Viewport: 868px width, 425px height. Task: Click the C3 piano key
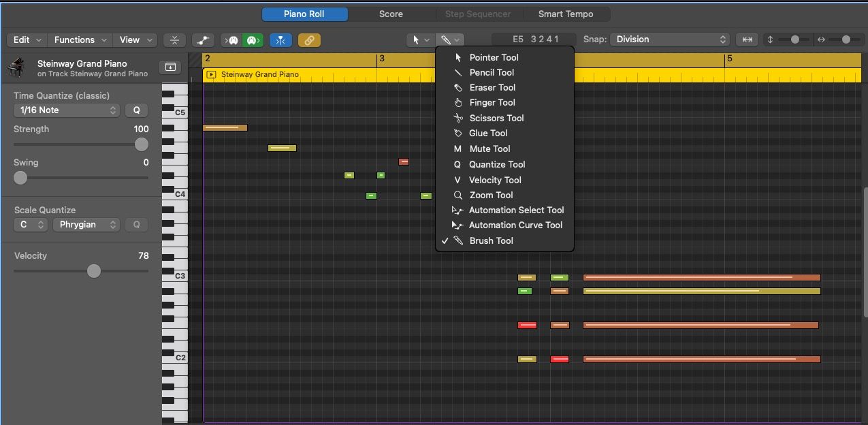[x=174, y=276]
